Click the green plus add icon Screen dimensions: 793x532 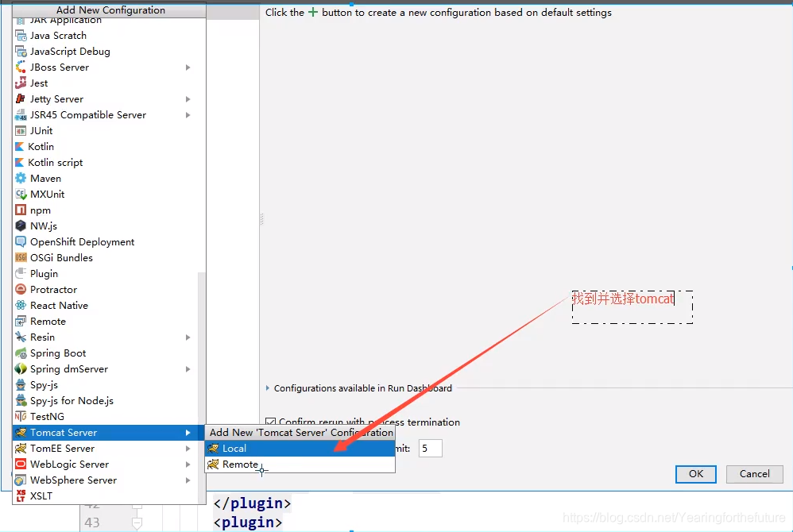pos(313,12)
